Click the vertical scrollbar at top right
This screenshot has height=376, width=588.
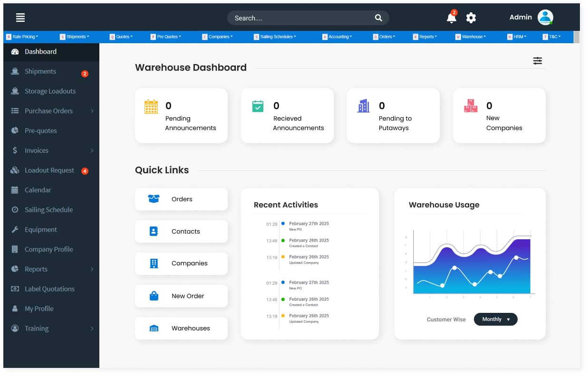[x=577, y=37]
